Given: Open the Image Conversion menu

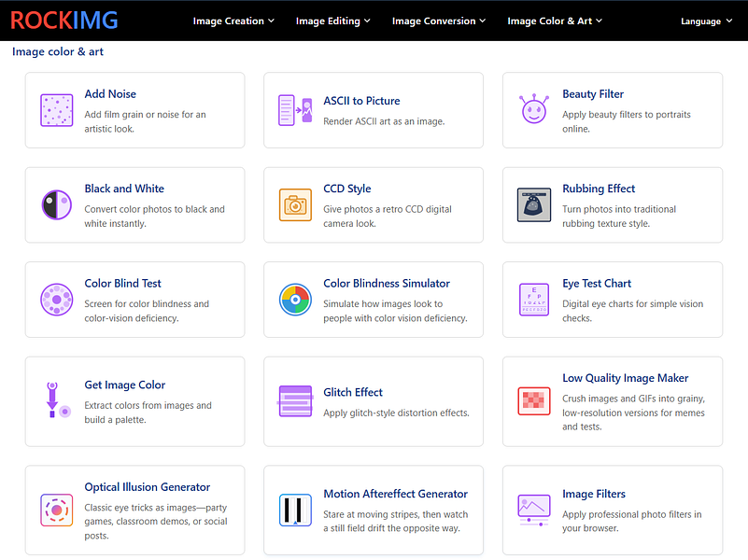Looking at the screenshot, I should 439,21.
